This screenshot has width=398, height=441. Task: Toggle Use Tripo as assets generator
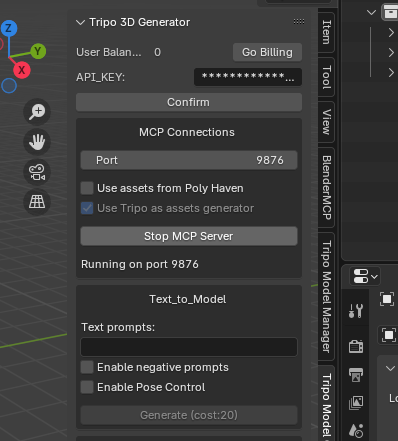point(87,208)
